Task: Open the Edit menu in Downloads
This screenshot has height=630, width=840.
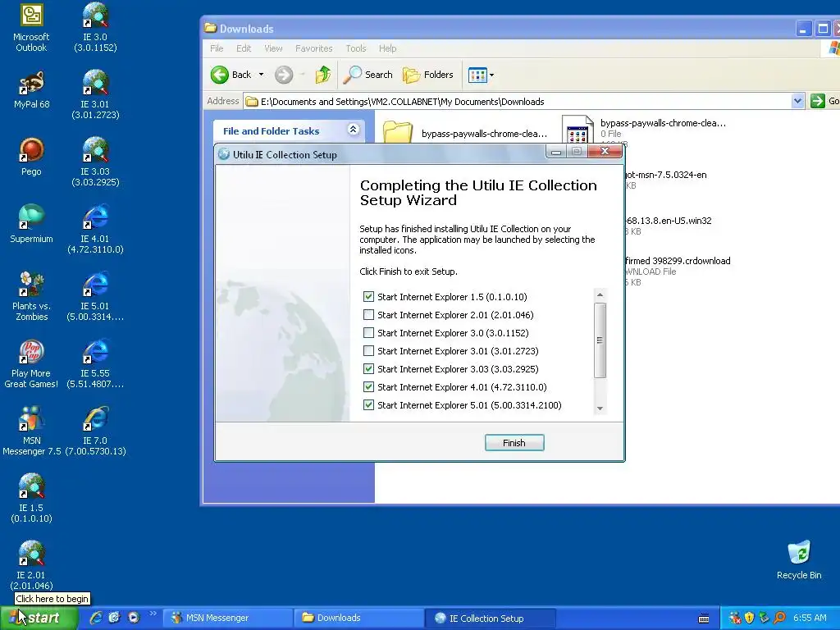Action: pos(244,48)
